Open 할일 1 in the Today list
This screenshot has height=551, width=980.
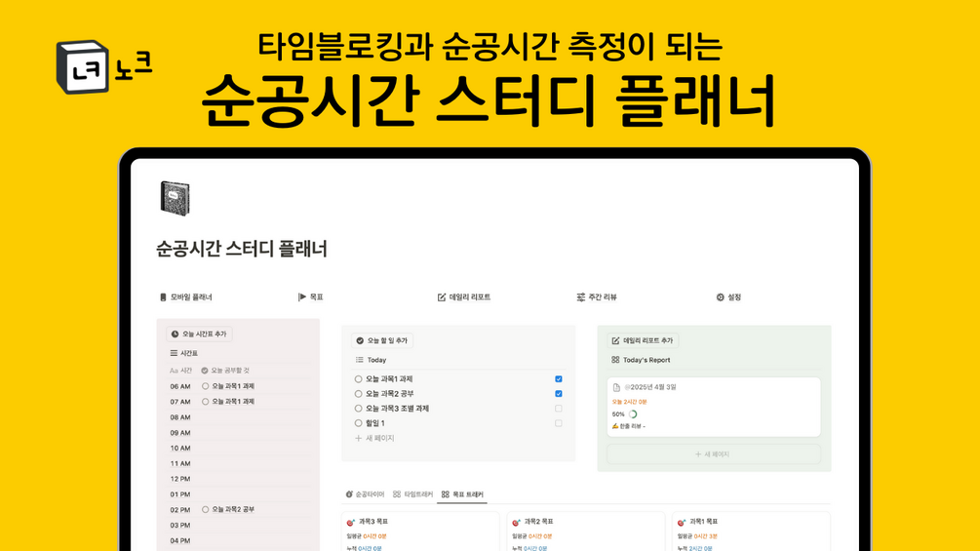375,423
